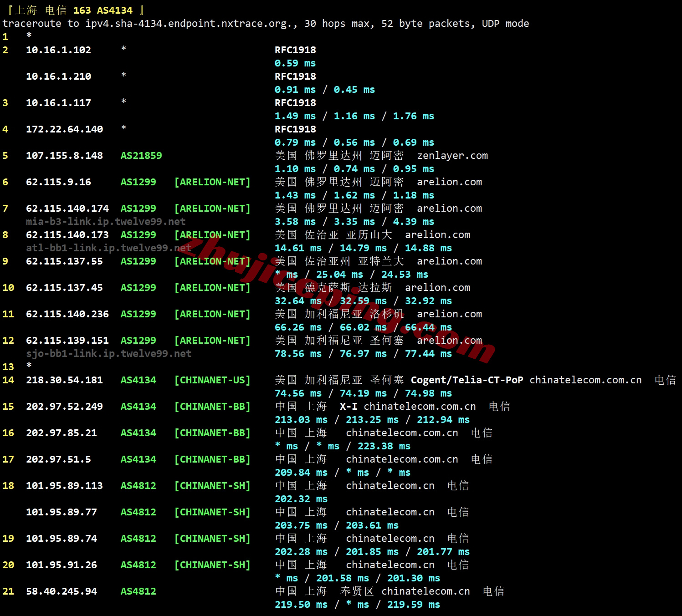Click IP address 10.16.1.210

[x=58, y=76]
